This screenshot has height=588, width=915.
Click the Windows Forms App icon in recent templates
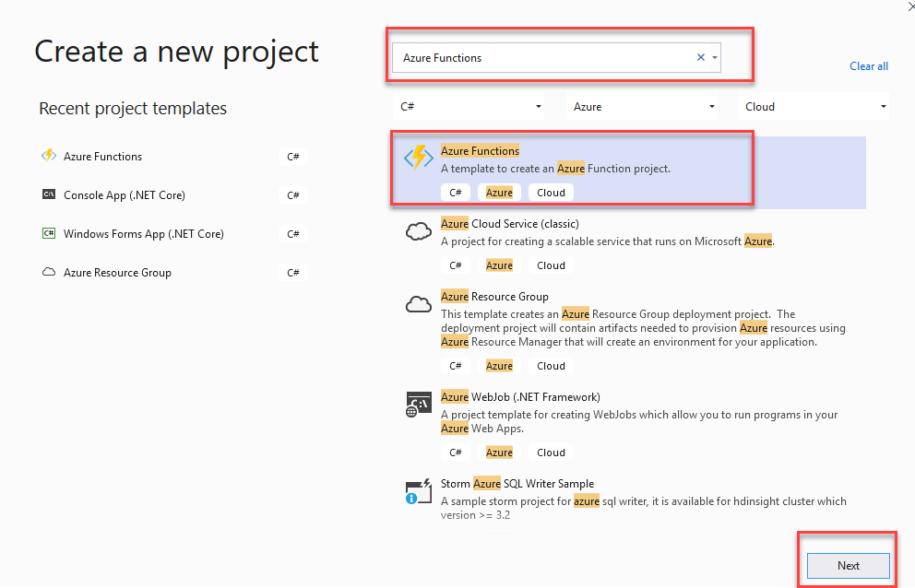tap(49, 233)
